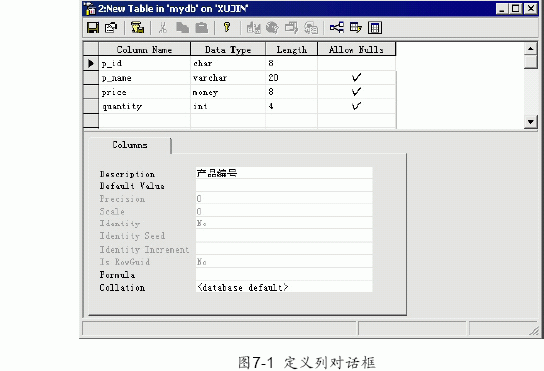Select the row header for p_name
The height and width of the screenshot is (371, 544).
[91, 78]
